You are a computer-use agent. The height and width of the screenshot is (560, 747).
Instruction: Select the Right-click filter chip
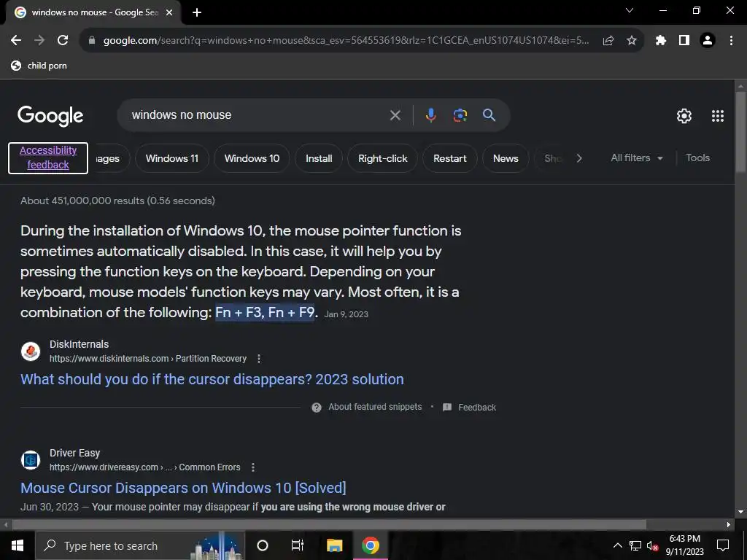382,158
